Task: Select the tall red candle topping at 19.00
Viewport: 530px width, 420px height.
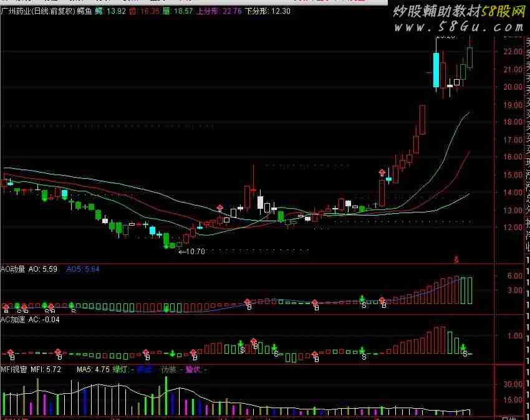Action: coord(423,120)
